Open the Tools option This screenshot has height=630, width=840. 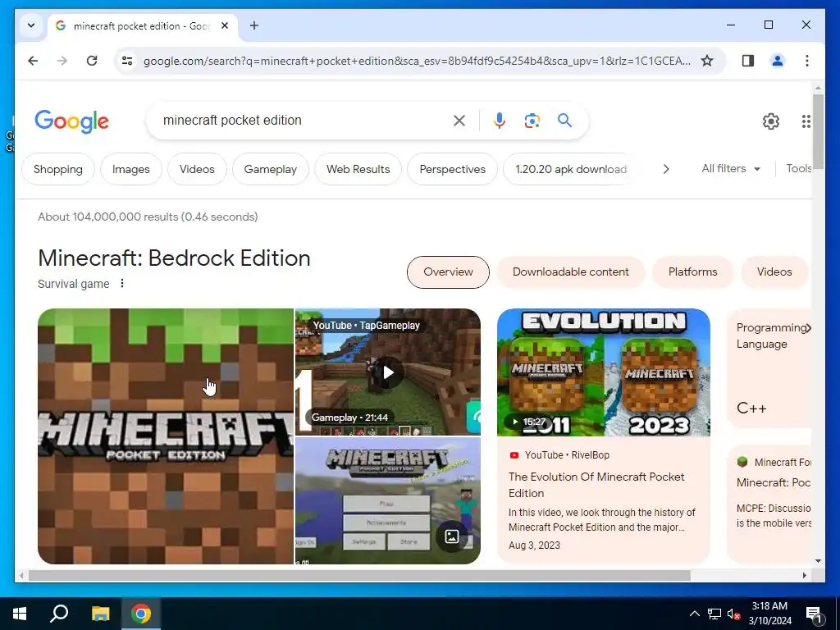pos(798,169)
